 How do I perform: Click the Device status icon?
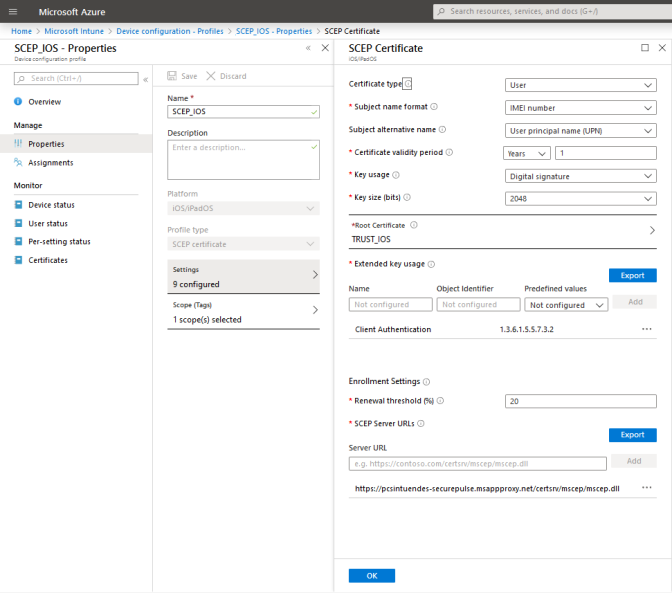(x=18, y=204)
